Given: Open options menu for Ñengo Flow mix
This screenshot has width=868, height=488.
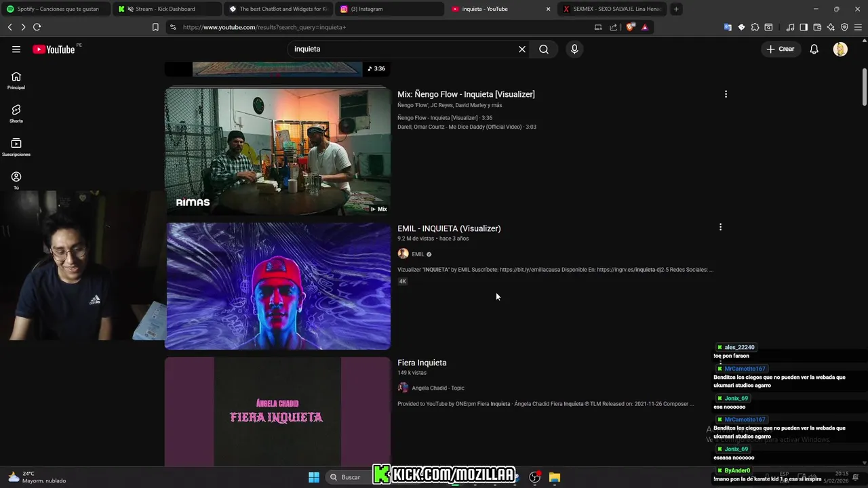Looking at the screenshot, I should [x=726, y=94].
